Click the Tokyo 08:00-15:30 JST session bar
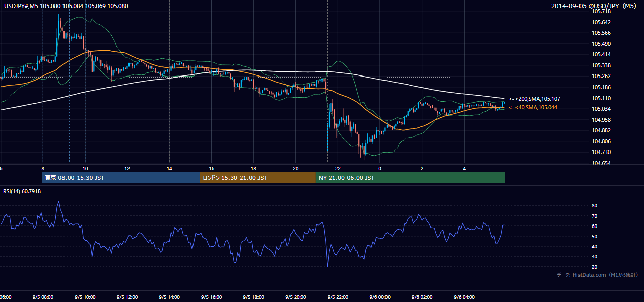Viewport: 644px width, 302px height. point(121,178)
